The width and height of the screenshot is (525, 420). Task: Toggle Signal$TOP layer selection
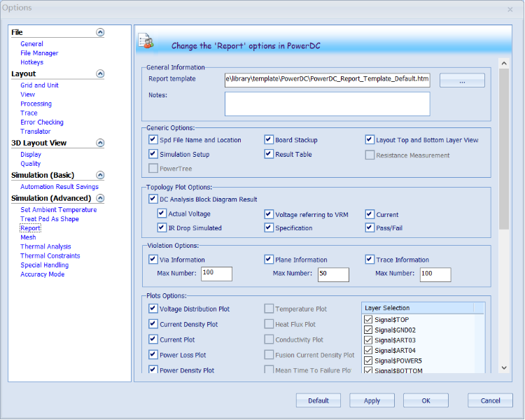(x=368, y=319)
